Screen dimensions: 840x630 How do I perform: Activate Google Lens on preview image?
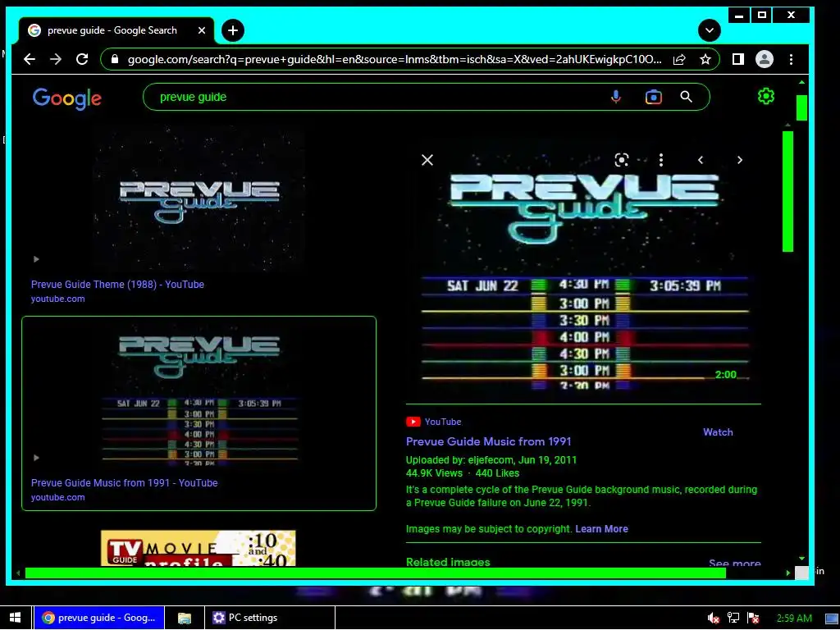point(622,160)
